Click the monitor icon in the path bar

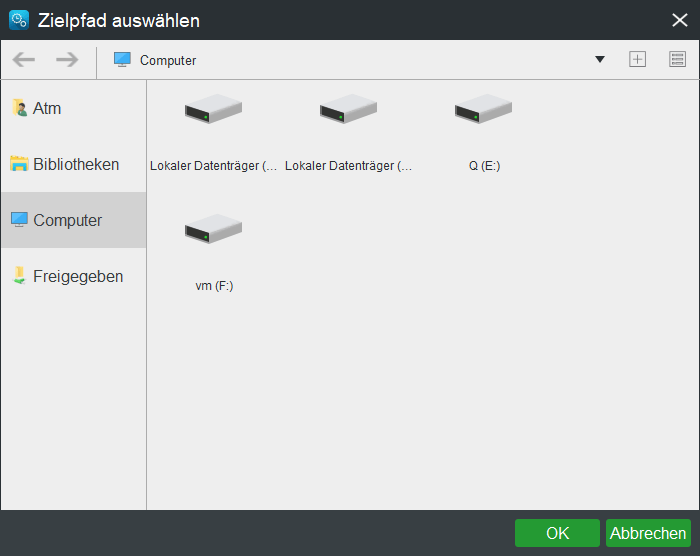point(122,60)
